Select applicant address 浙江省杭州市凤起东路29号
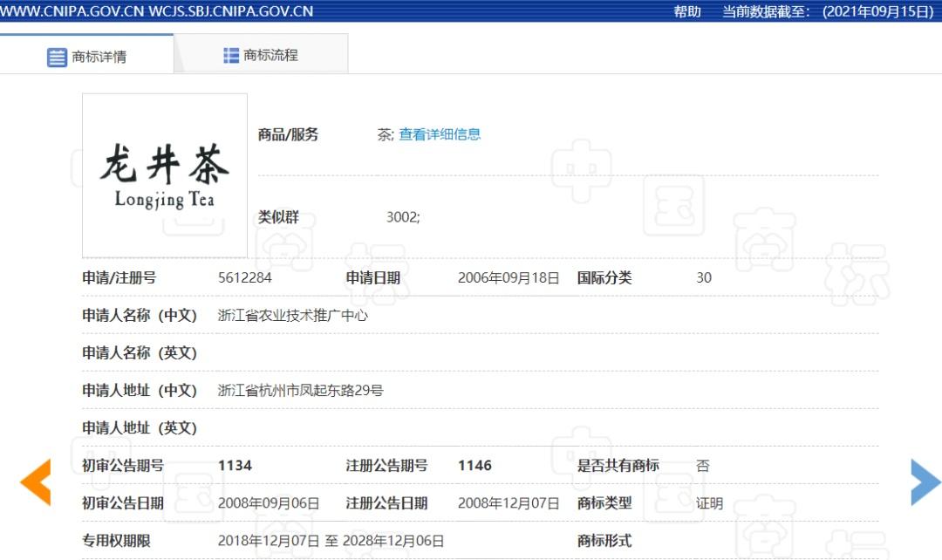 click(300, 391)
